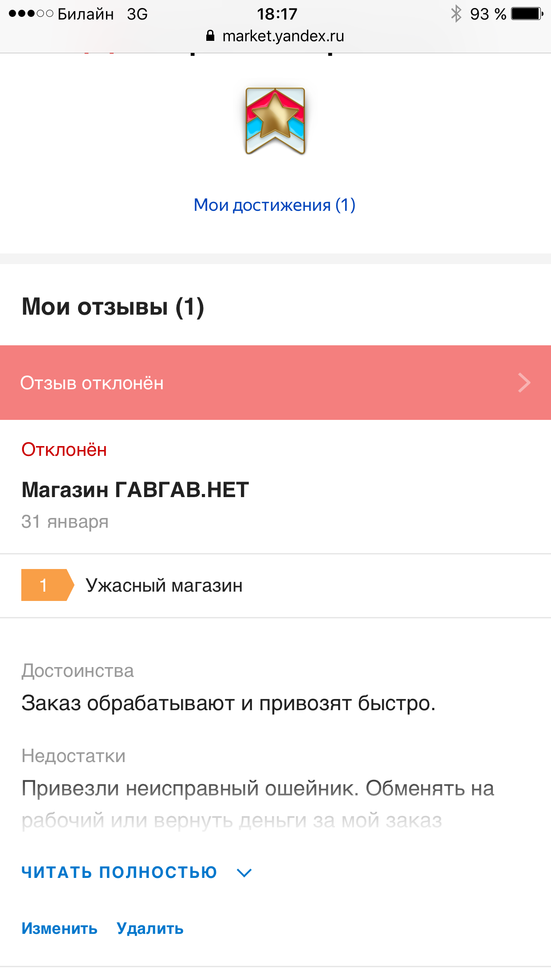The height and width of the screenshot is (980, 551).
Task: Tap the lock icon in address bar
Action: [210, 36]
